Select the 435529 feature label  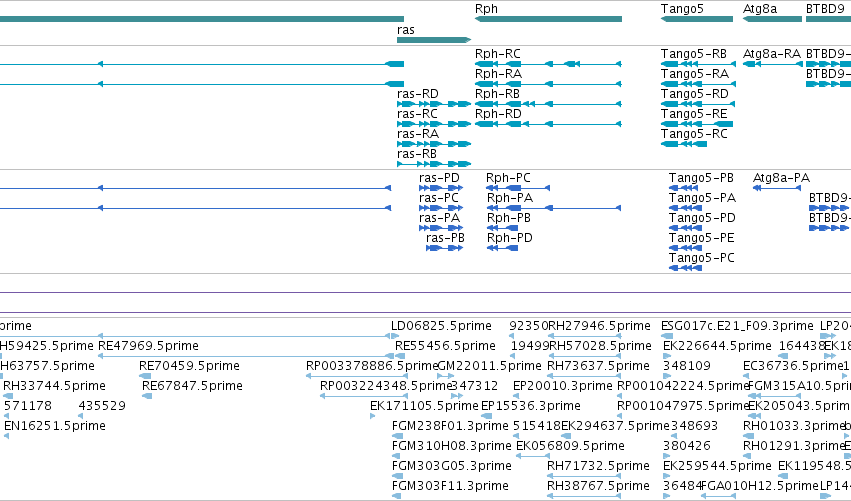click(102, 406)
